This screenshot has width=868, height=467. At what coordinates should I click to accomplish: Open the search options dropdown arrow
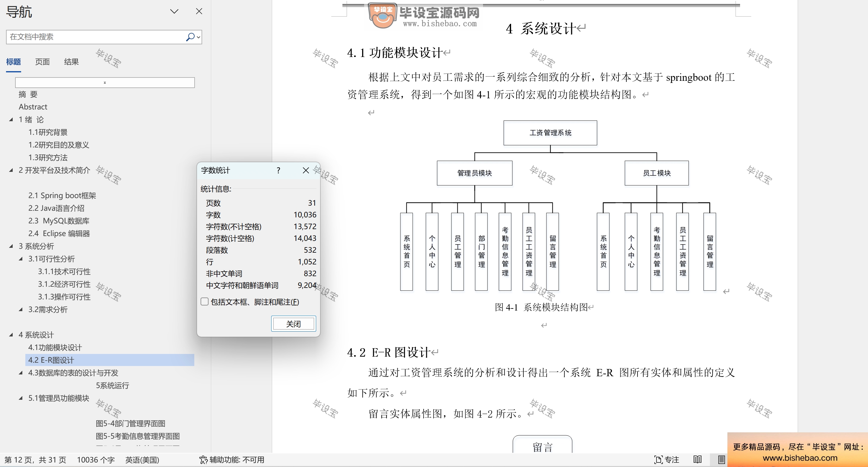(199, 37)
